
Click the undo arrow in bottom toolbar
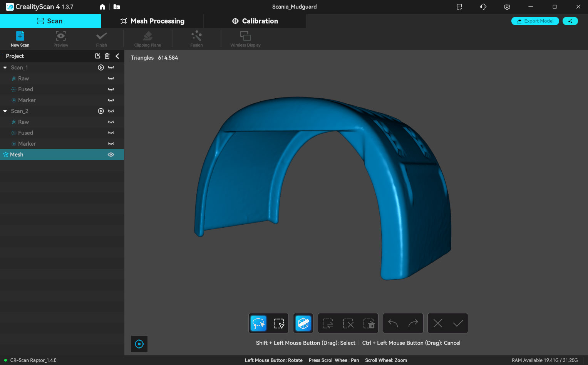click(x=393, y=323)
